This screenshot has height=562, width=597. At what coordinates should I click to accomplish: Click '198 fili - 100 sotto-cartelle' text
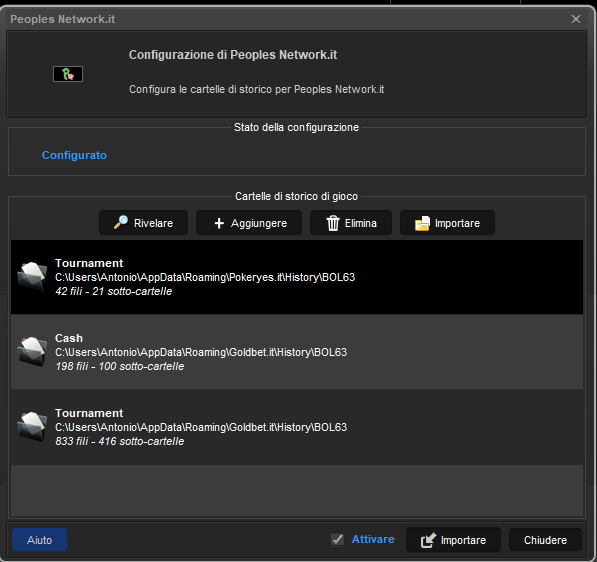pyautogui.click(x=120, y=366)
